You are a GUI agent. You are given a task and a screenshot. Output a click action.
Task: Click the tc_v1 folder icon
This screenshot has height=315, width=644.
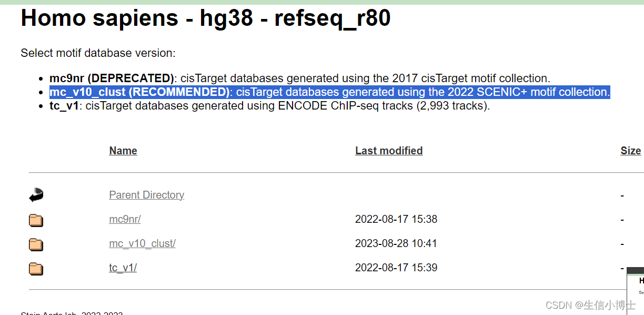tap(35, 268)
